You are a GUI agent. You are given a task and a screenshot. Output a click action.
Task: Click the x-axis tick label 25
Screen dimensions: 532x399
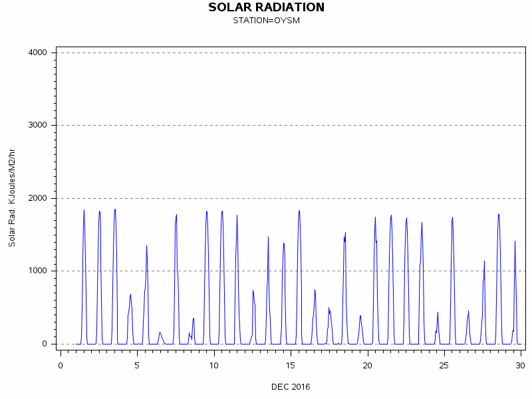click(x=444, y=366)
